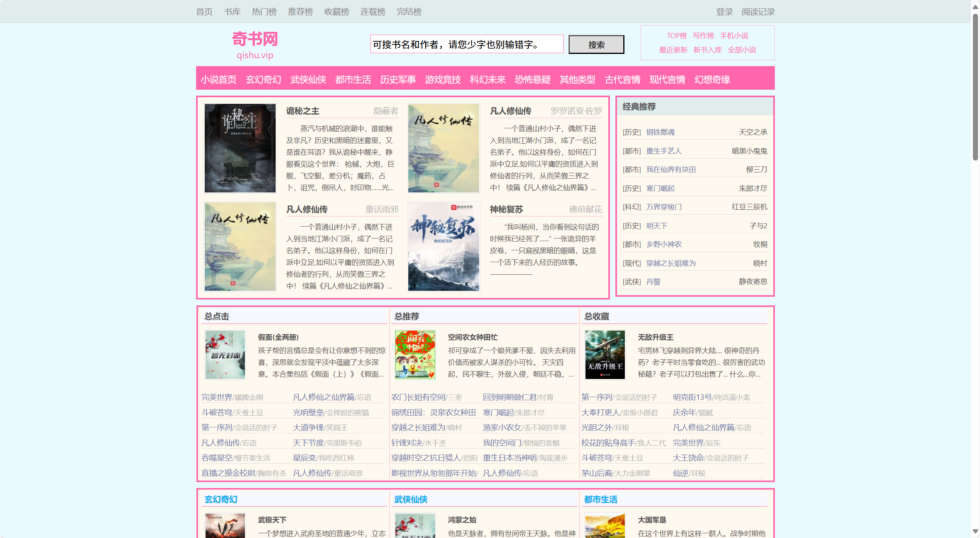The width and height of the screenshot is (980, 538).
Task: Open the 神秘复苏 book cover
Action: tap(444, 247)
